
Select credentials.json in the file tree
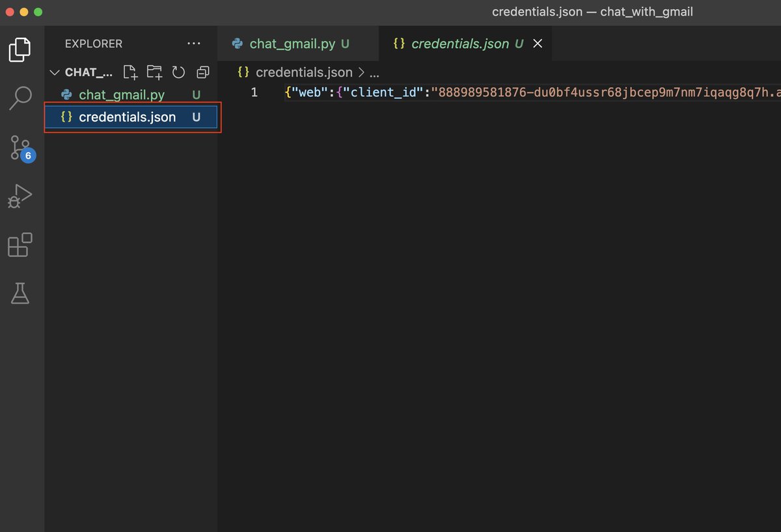[131, 117]
